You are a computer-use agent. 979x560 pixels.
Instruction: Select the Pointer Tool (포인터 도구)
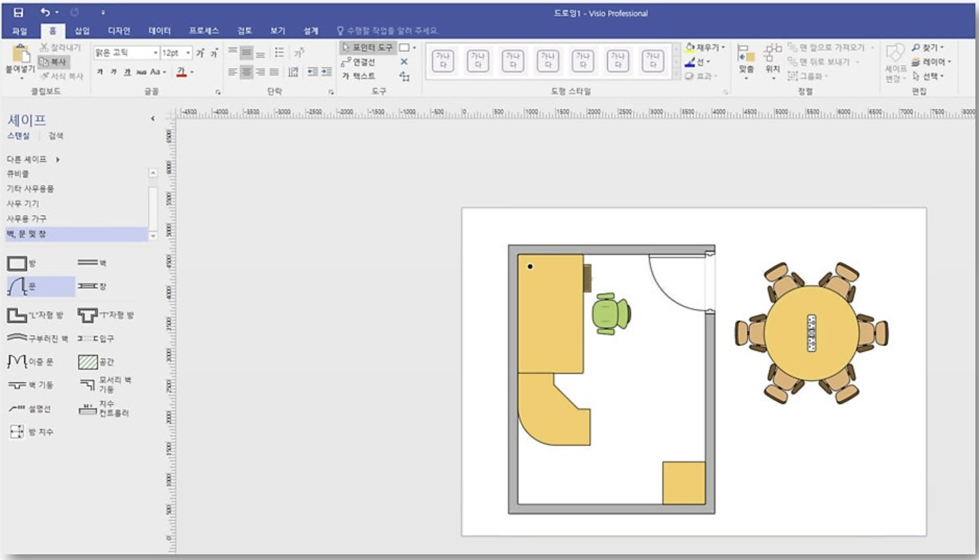(x=368, y=47)
